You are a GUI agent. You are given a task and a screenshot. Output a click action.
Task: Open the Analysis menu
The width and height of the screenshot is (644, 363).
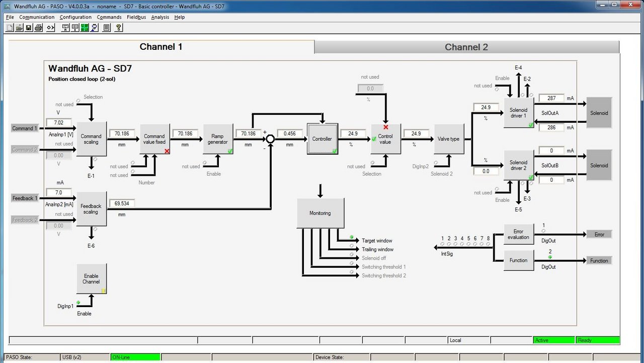click(160, 17)
